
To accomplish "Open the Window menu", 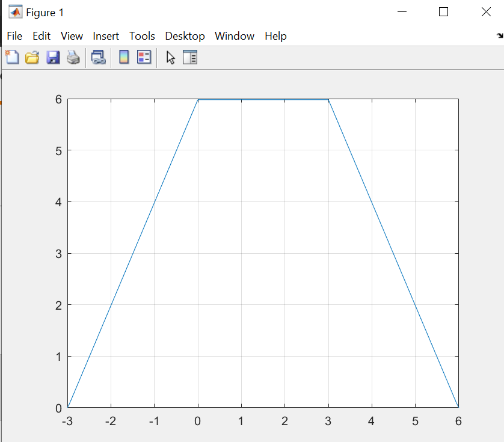I will tap(235, 36).
